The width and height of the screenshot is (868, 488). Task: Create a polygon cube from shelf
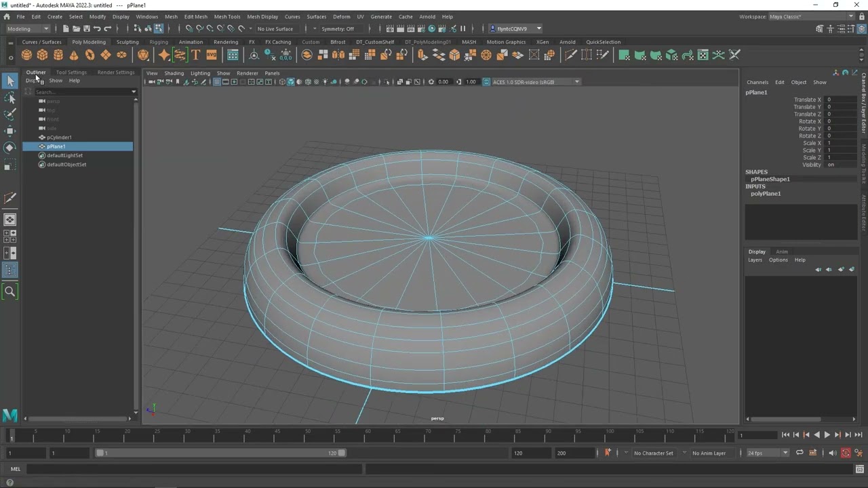tap(42, 55)
